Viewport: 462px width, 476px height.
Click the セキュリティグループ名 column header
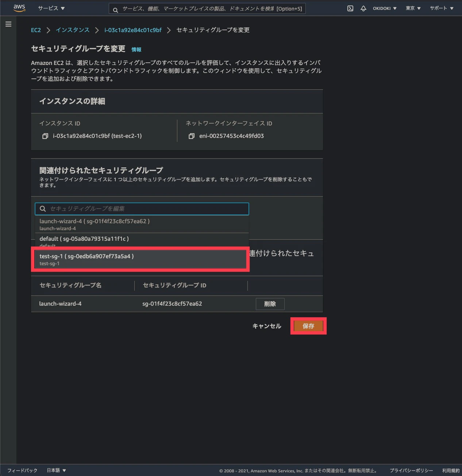(70, 285)
